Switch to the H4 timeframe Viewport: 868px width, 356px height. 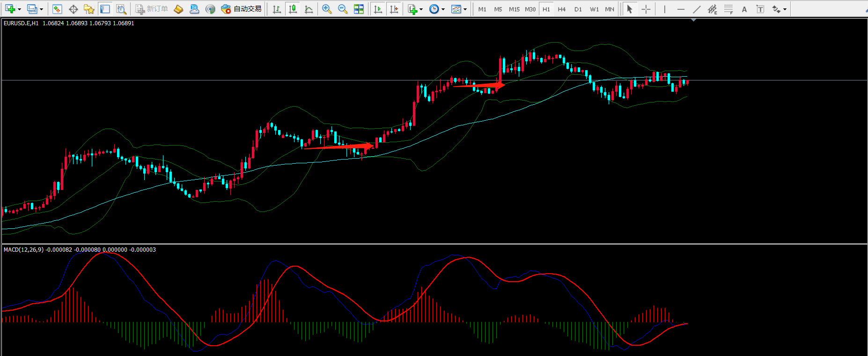(x=562, y=9)
